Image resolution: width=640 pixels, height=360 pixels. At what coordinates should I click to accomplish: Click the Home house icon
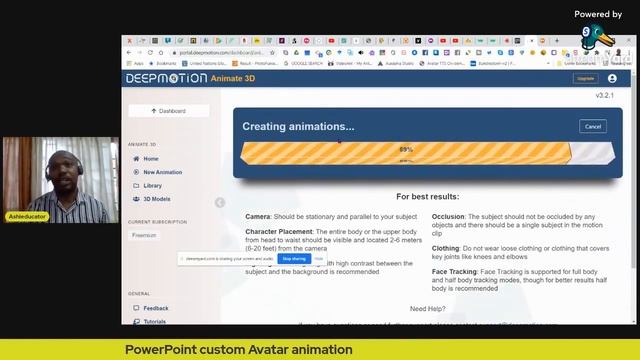[136, 158]
